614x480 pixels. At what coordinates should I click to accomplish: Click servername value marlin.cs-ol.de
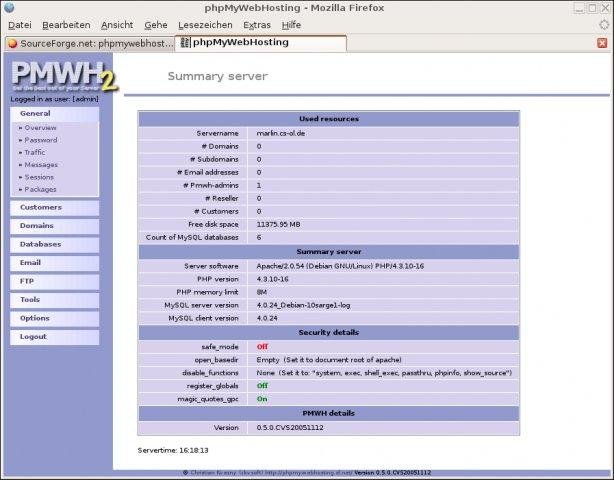tap(281, 133)
